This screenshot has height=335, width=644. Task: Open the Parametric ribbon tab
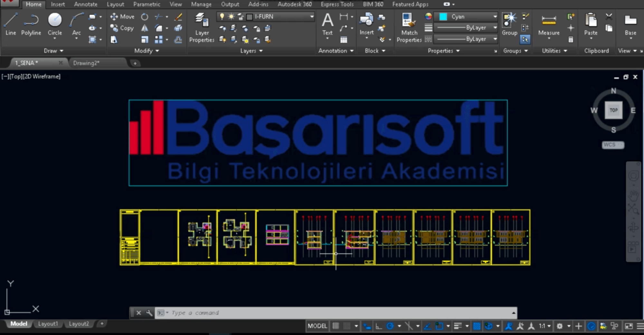point(147,4)
